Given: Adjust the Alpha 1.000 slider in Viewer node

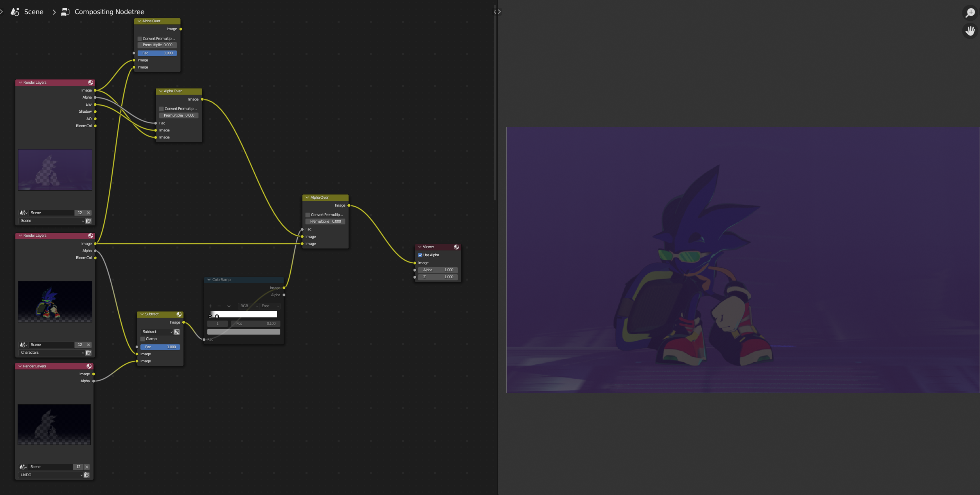Looking at the screenshot, I should tap(438, 270).
